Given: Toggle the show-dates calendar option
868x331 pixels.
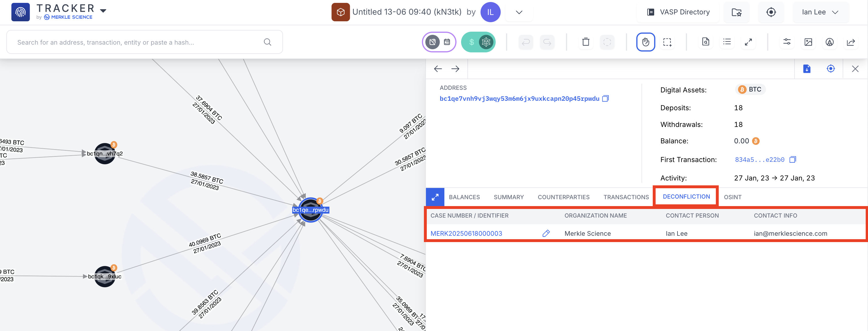Looking at the screenshot, I should click(447, 42).
